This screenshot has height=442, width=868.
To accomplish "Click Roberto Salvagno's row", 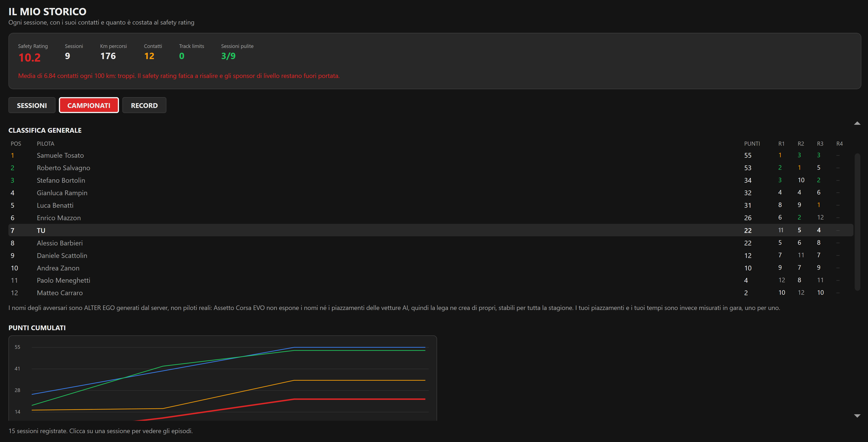I will [431, 168].
